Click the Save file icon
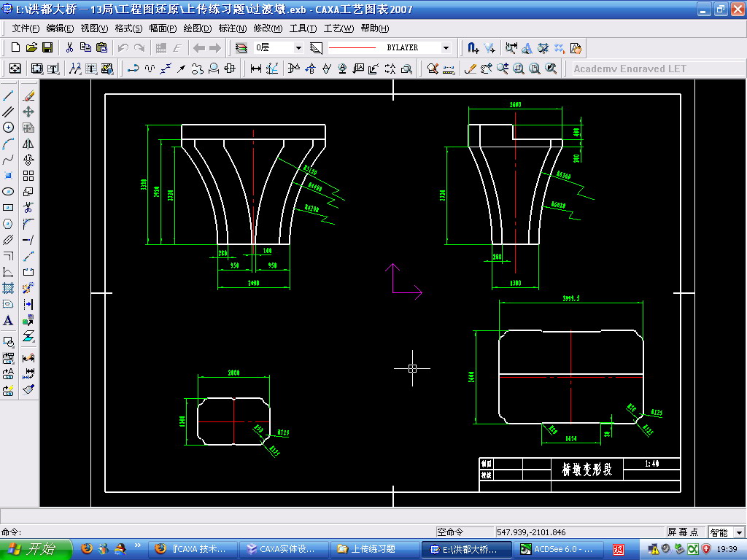 tap(47, 47)
